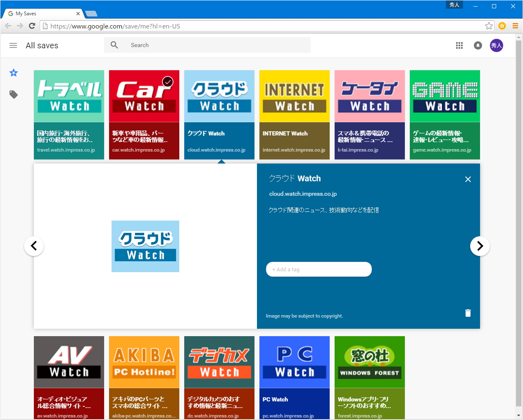Click the orange extension icon near address bar

click(x=502, y=26)
